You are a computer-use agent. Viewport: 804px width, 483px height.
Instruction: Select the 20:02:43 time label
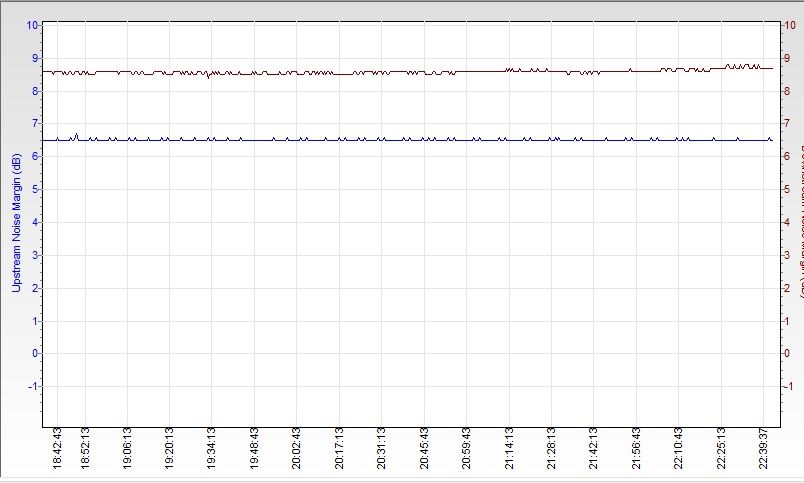click(296, 448)
